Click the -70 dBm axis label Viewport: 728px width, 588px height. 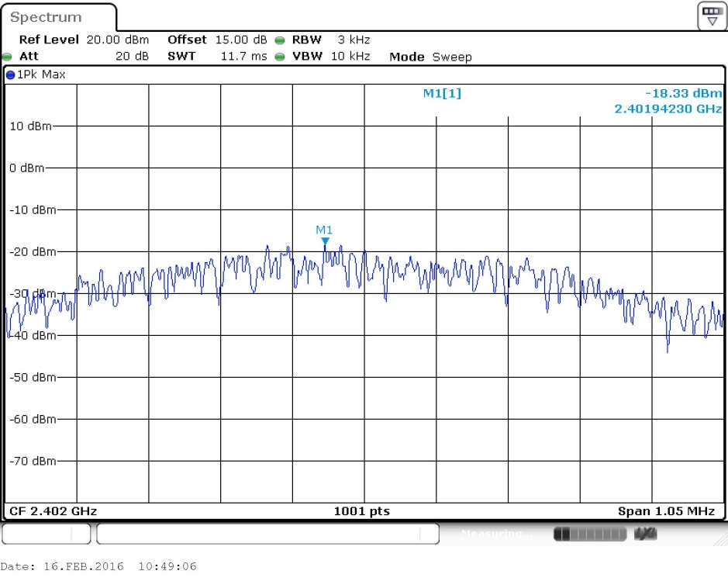click(x=33, y=462)
